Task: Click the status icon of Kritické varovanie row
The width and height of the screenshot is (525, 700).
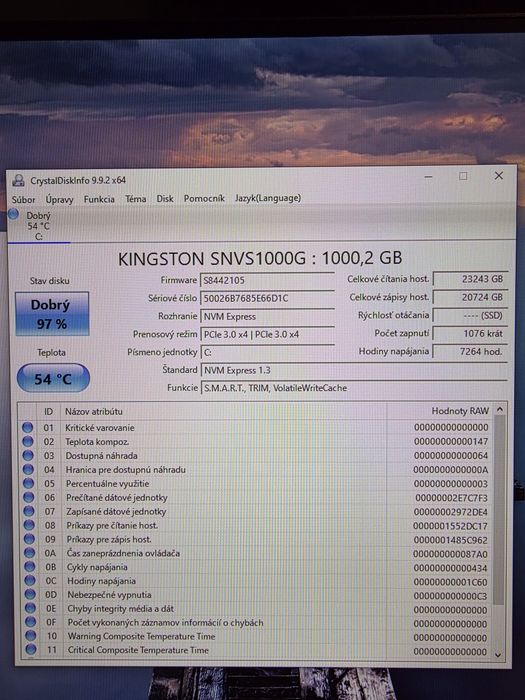Action: (28, 427)
